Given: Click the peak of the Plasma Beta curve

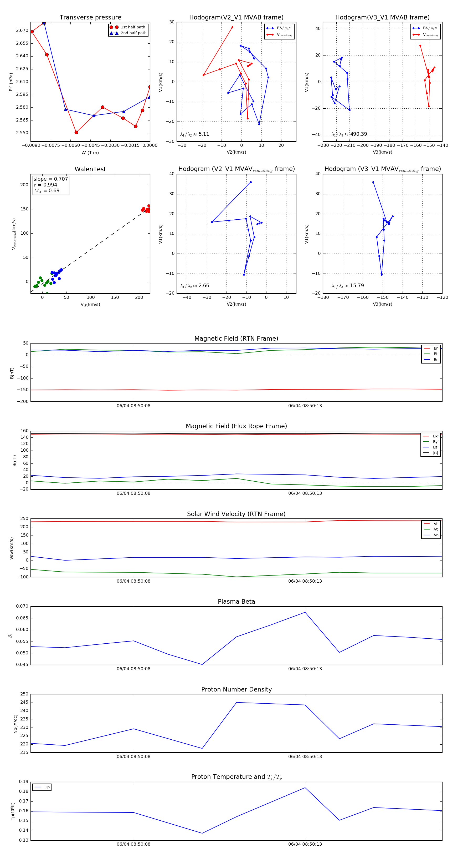Looking at the screenshot, I should (305, 612).
